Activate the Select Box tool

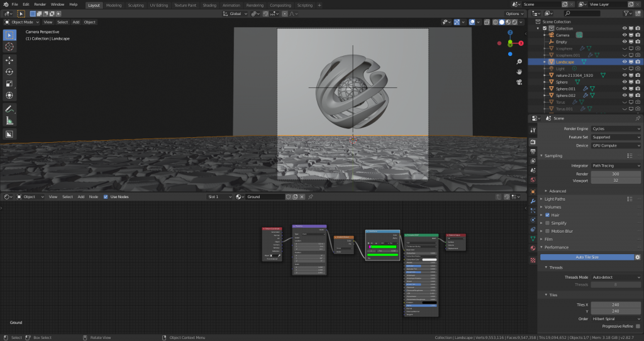(9, 35)
